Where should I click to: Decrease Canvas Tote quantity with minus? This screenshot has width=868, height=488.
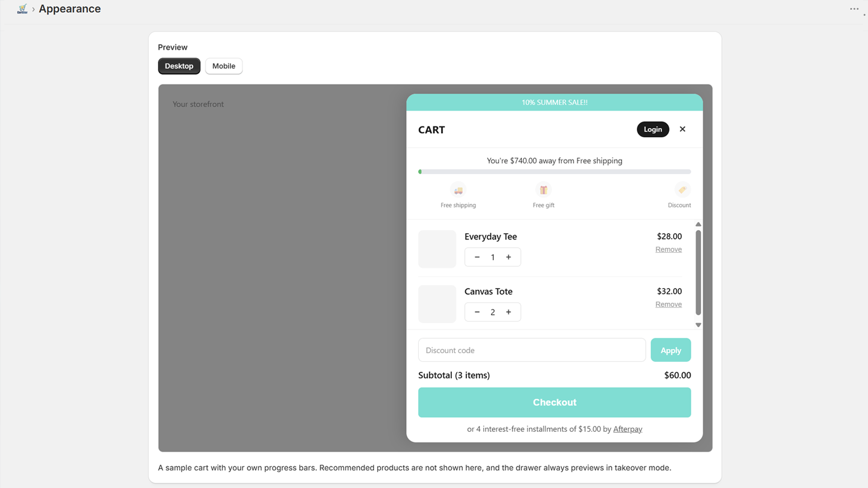477,312
